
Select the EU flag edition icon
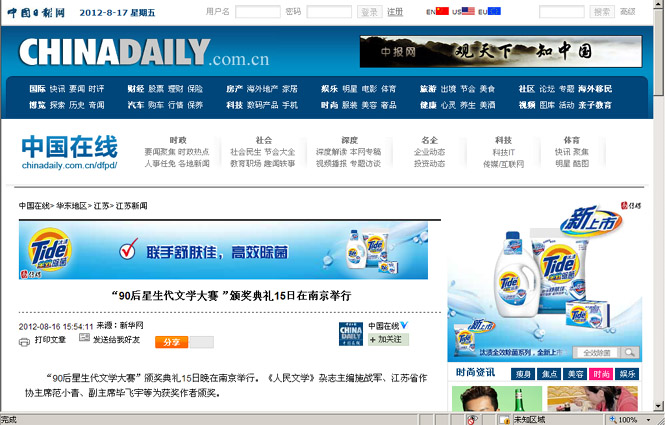click(494, 12)
